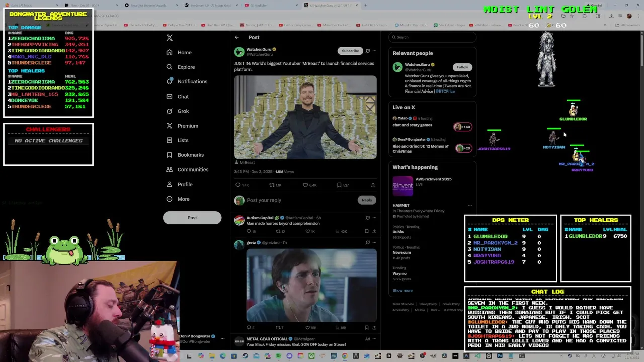Share the gretz reply
644x362 pixels.
tap(374, 328)
